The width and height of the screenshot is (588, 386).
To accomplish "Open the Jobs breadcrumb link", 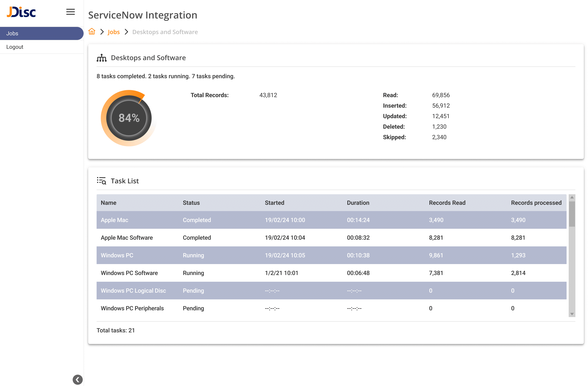I will [114, 32].
